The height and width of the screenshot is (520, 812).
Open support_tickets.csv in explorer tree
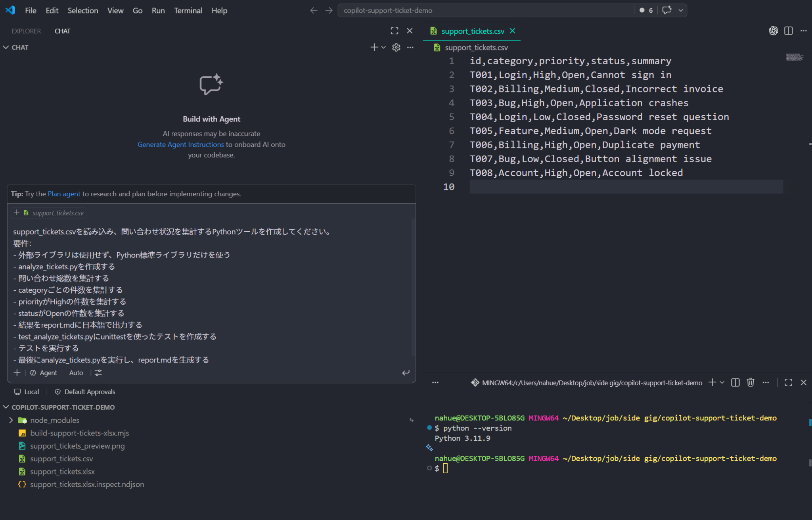(61, 459)
